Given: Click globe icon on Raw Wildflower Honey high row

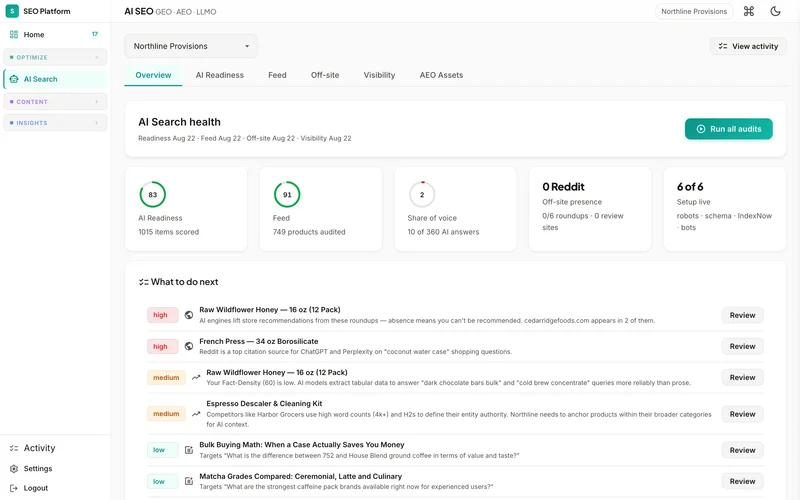Looking at the screenshot, I should (x=189, y=315).
